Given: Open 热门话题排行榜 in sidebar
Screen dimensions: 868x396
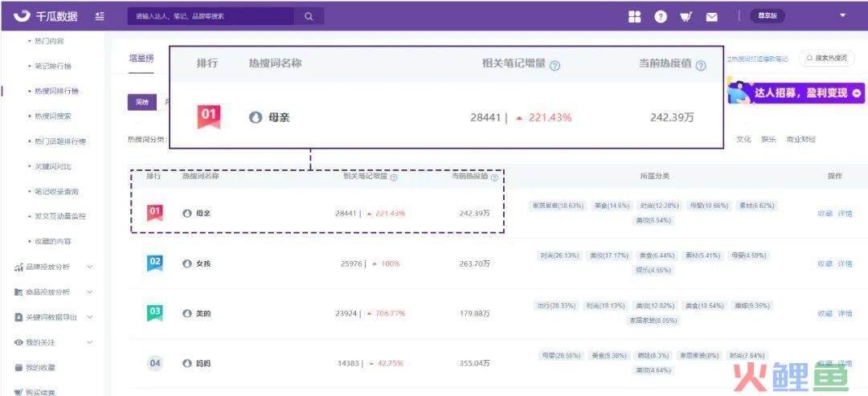Looking at the screenshot, I should (x=60, y=141).
